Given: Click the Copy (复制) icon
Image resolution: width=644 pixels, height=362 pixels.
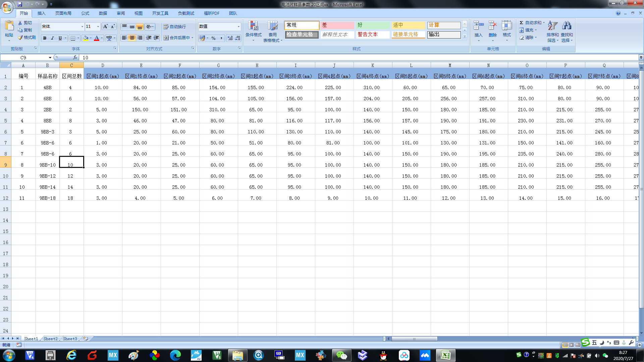Looking at the screenshot, I should (x=20, y=30).
